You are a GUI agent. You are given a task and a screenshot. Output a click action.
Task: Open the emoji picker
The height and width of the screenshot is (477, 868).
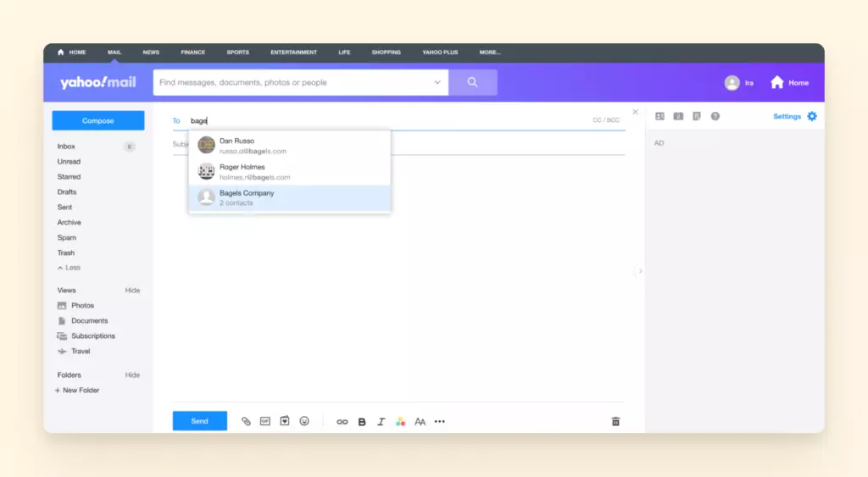click(304, 421)
